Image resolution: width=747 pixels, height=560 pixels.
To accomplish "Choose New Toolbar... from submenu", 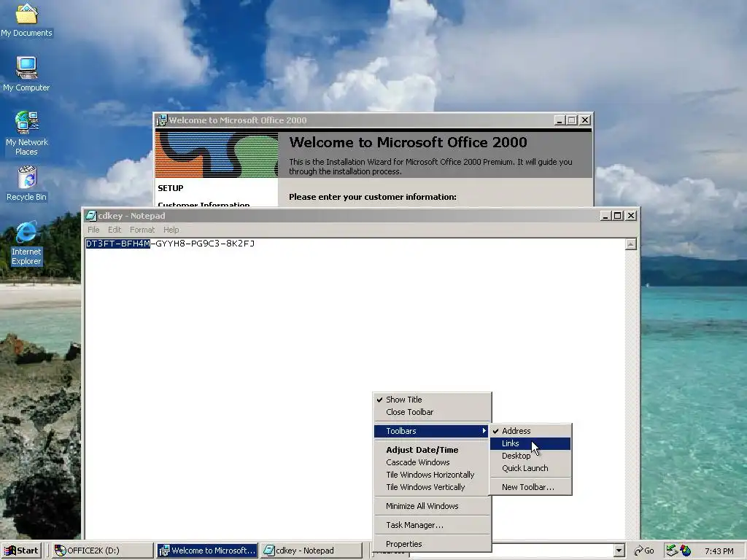I will click(530, 487).
